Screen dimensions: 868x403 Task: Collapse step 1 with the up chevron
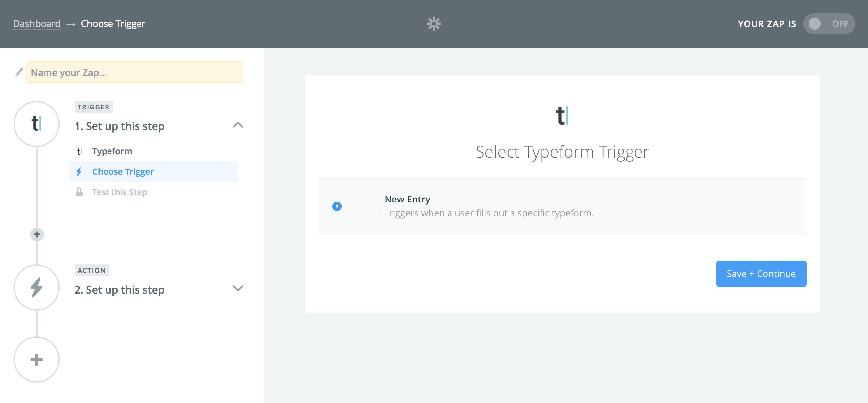(238, 125)
